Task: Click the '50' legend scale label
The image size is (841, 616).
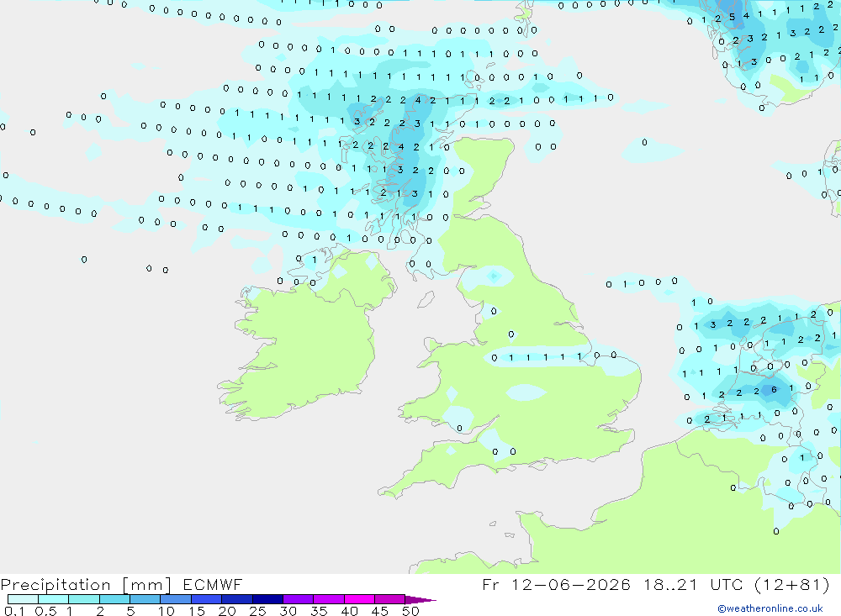Action: click(410, 611)
